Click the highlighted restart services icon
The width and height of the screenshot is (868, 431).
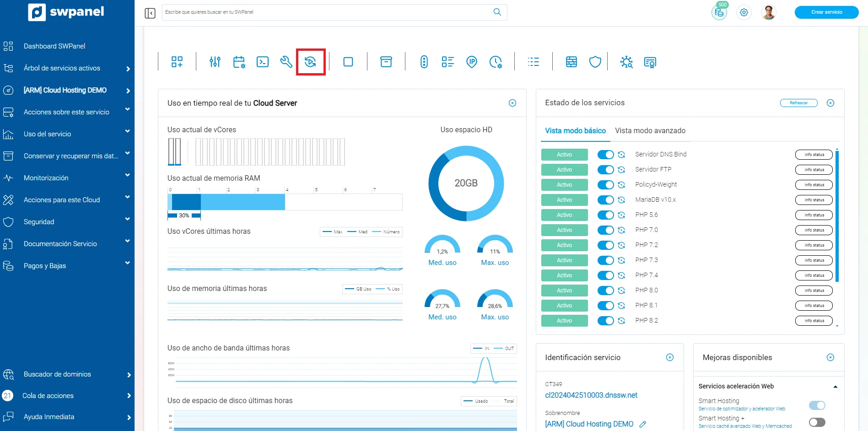tap(310, 62)
